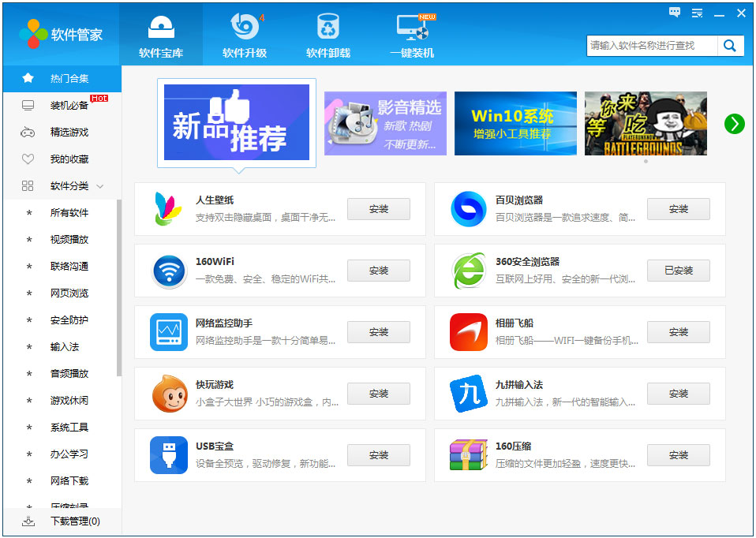Install 相册飞船
Viewport: 756px width, 538px height.
(679, 332)
